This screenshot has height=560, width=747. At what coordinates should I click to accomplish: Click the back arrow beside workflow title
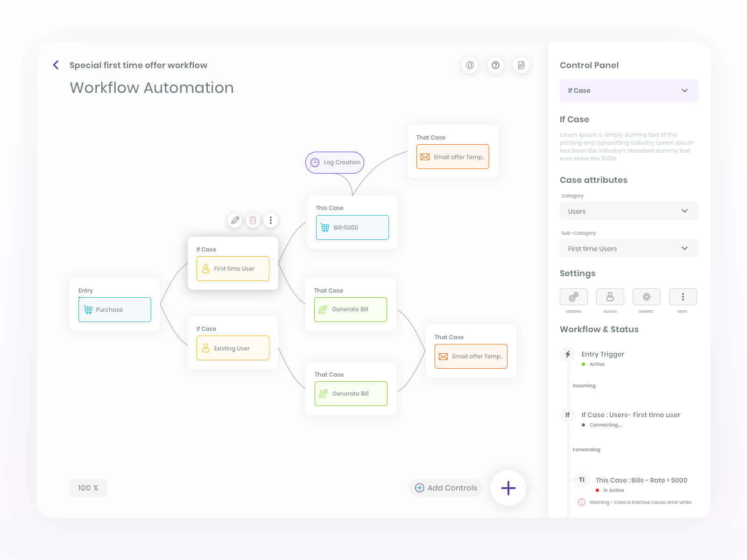56,65
